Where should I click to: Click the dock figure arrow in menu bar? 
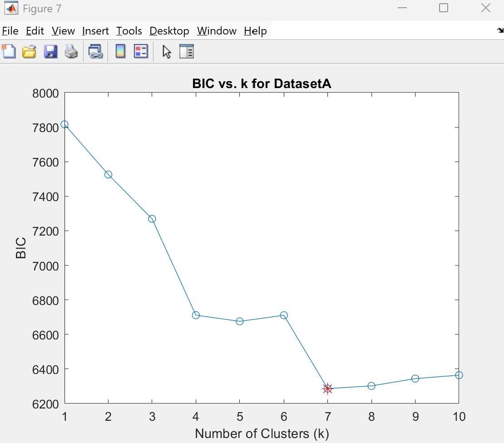click(500, 31)
